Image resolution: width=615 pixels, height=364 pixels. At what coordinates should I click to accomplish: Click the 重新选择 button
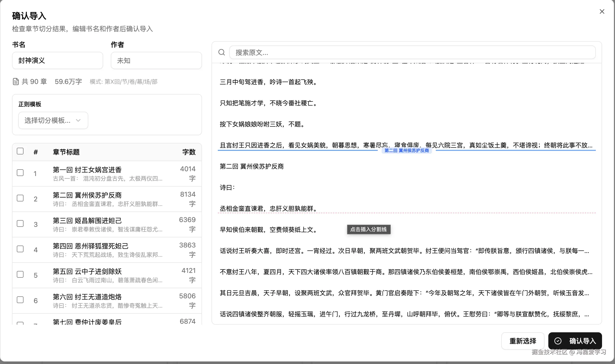click(523, 341)
